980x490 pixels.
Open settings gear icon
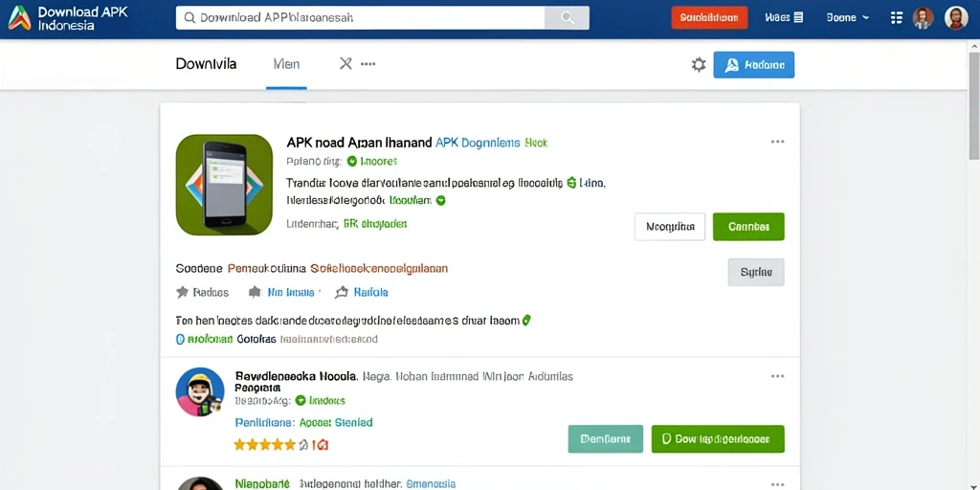pos(698,64)
